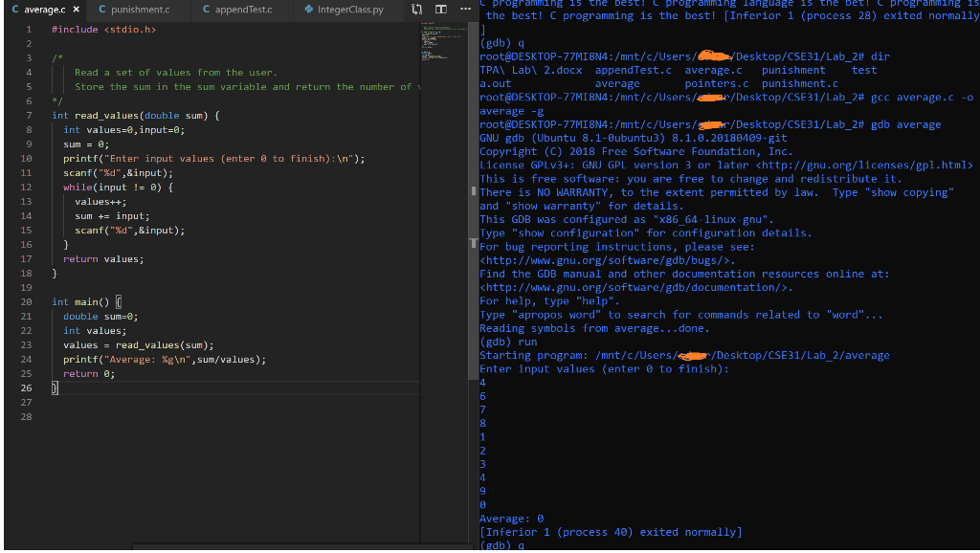The width and height of the screenshot is (980, 553).
Task: Click the circular-arrows icon in the editor toolbar
Action: click(418, 9)
